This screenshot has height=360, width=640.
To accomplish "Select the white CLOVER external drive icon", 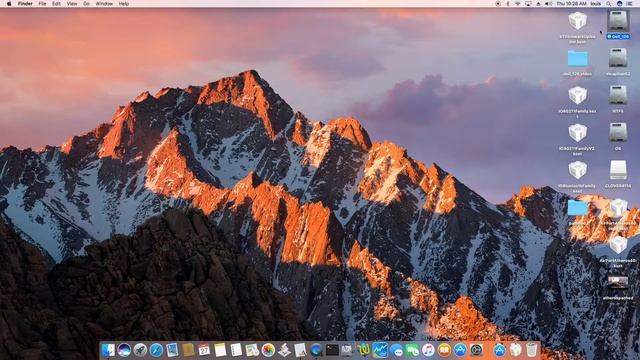I will pos(618,170).
